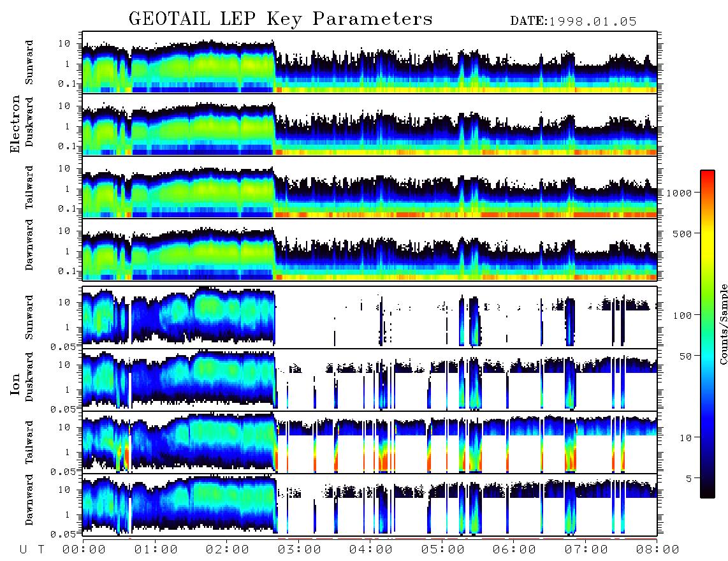Click the "01:00" time tick label

156,550
